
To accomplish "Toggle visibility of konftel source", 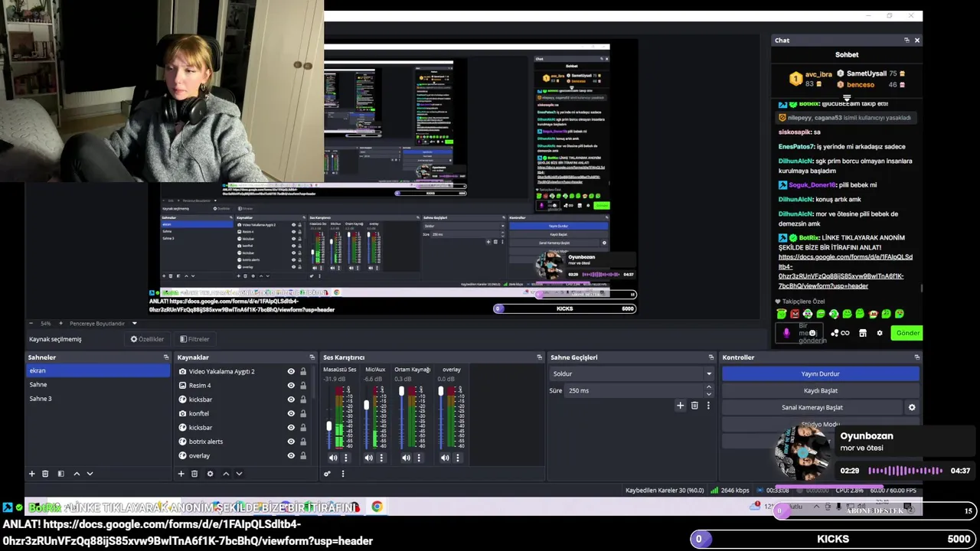I will click(x=291, y=413).
